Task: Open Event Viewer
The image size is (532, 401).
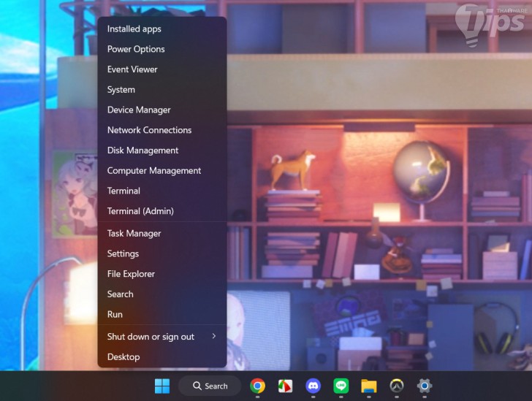Action: [x=162, y=69]
